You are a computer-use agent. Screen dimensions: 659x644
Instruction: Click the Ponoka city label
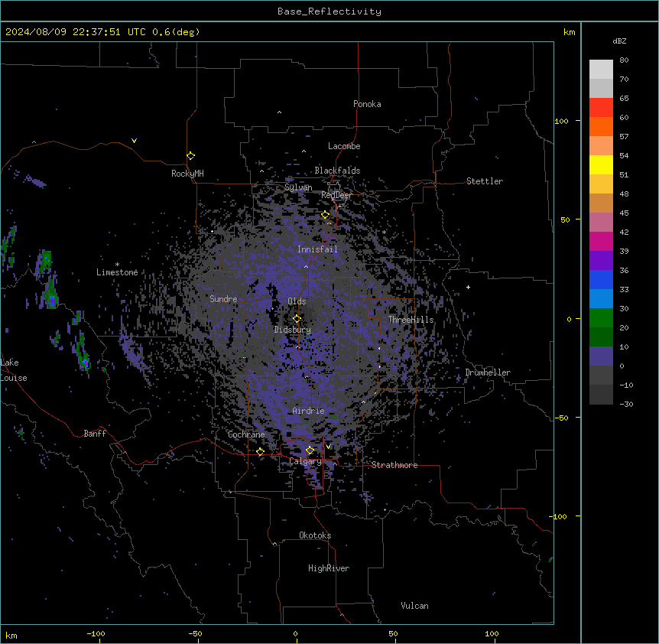(x=367, y=104)
